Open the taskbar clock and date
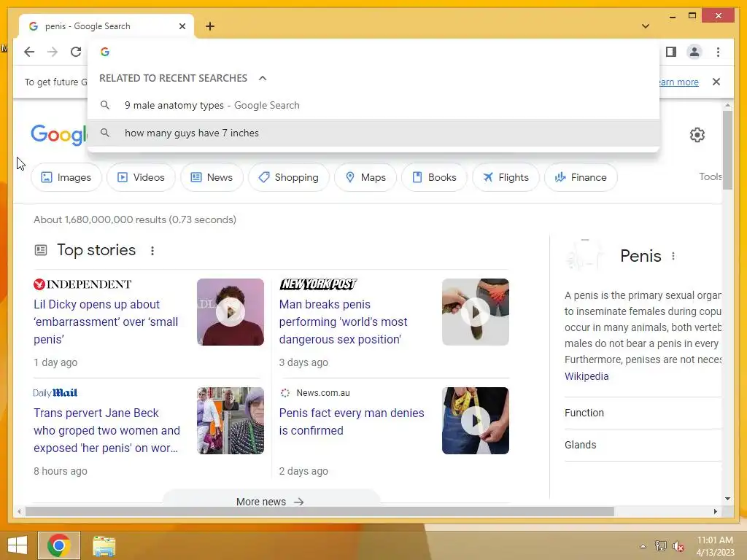Screen dimensions: 747x560 click(715, 546)
